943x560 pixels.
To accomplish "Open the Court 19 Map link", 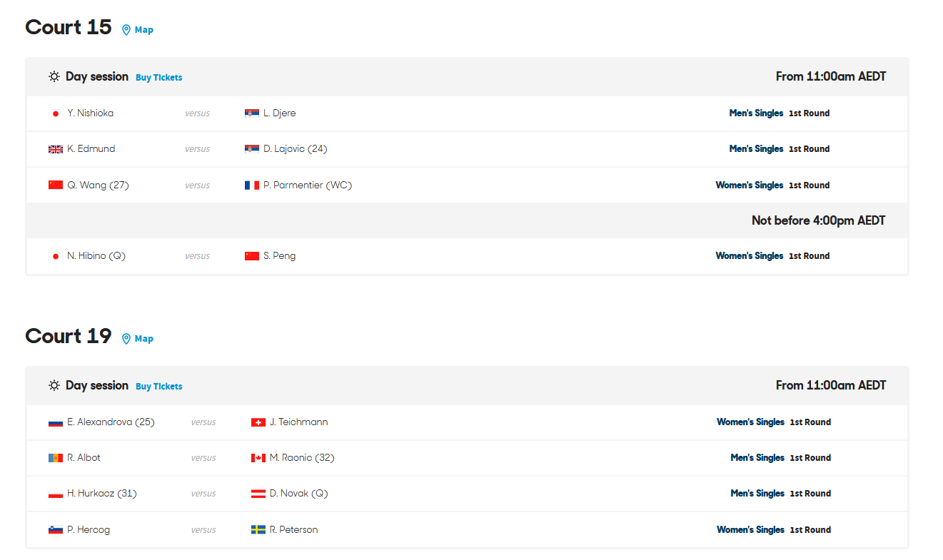I will [x=144, y=339].
